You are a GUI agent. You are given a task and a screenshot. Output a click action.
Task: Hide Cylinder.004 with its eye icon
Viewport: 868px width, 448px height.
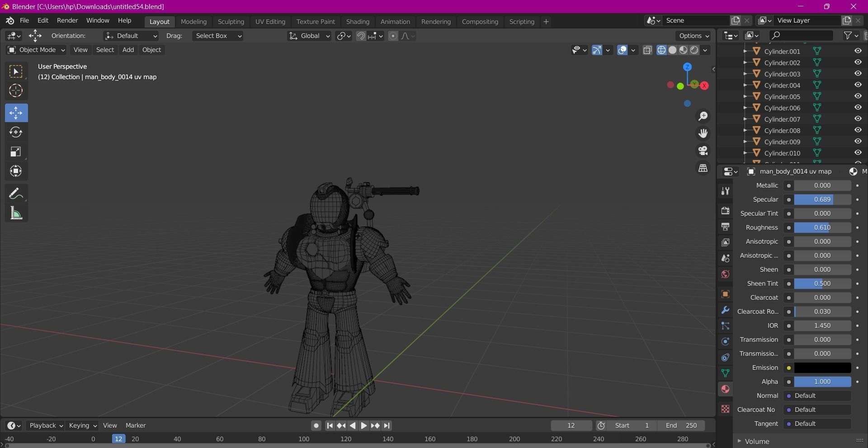pos(858,85)
